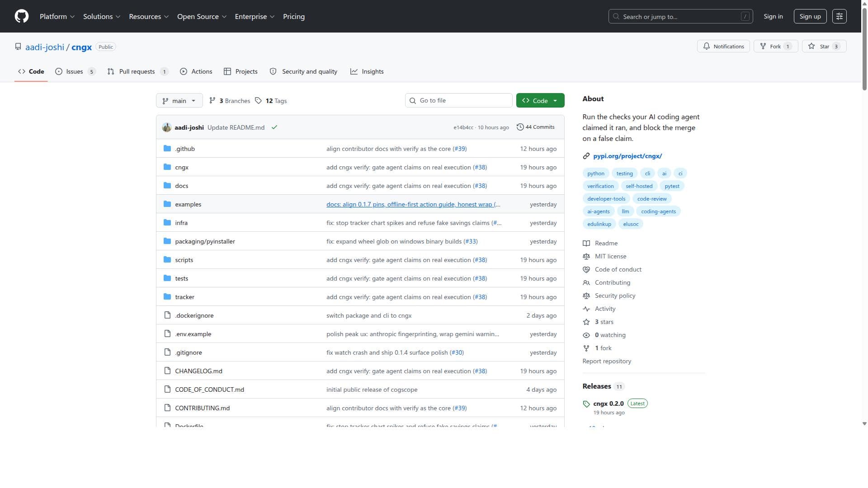Screen dimensions: 868x488
Task: Open the green Code dropdown
Action: pos(540,100)
